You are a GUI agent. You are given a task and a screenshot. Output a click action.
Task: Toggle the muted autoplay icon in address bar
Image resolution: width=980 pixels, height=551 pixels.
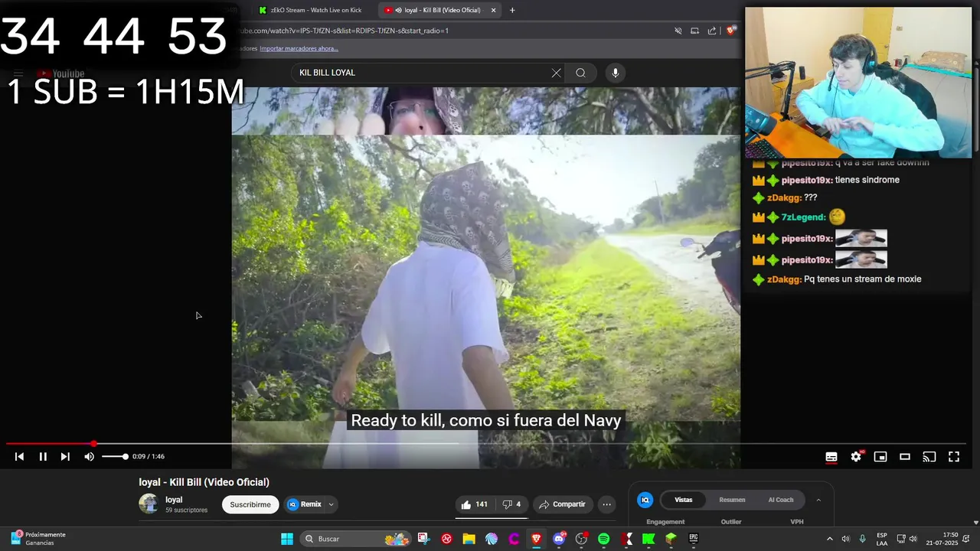click(x=678, y=31)
